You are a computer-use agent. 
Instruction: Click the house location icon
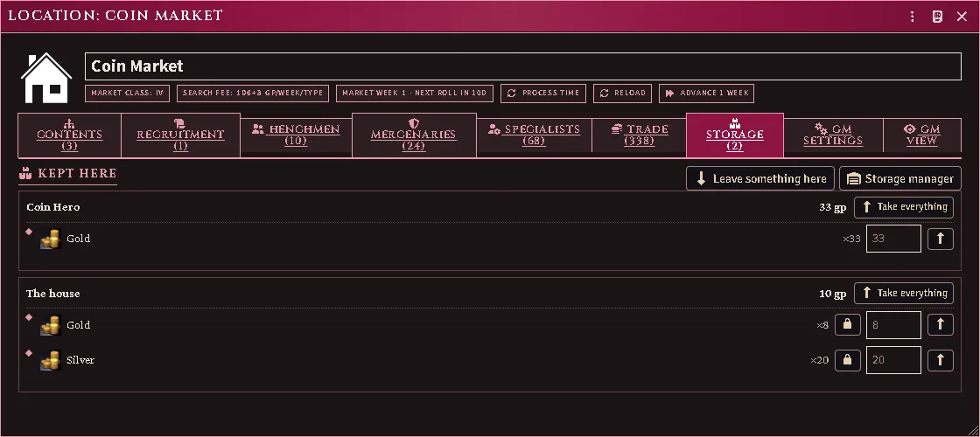[46, 78]
